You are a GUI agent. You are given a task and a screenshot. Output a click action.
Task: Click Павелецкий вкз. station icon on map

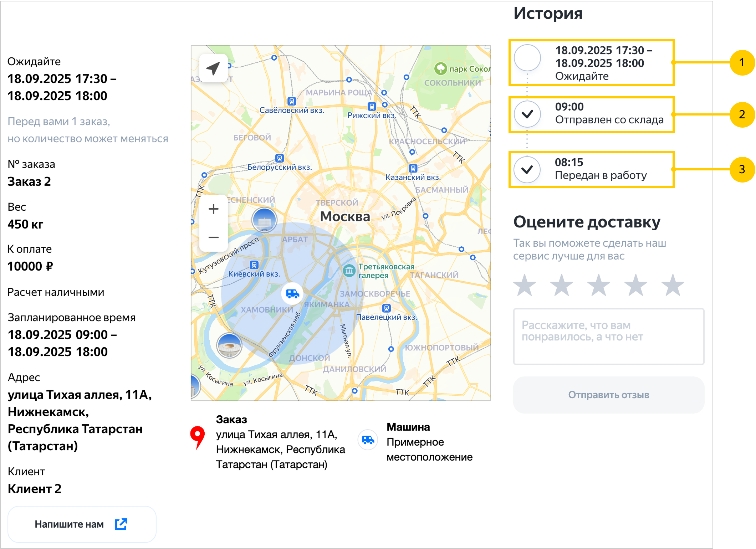pyautogui.click(x=386, y=308)
